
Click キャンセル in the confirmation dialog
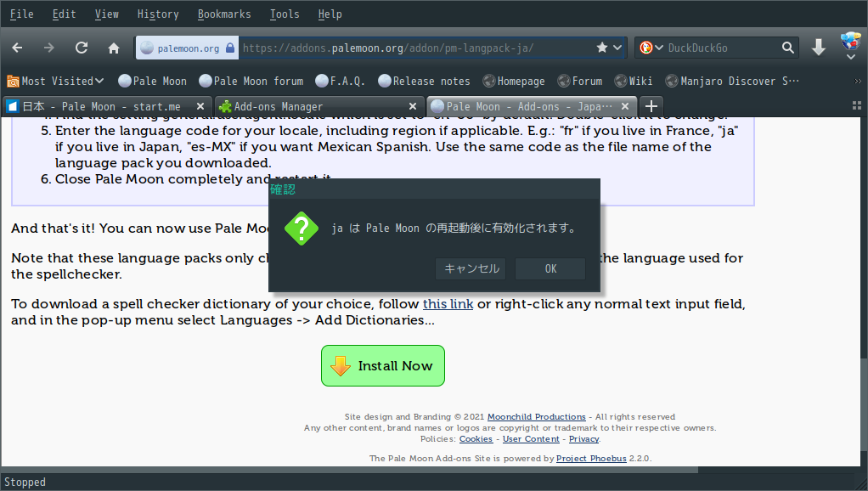tap(471, 268)
